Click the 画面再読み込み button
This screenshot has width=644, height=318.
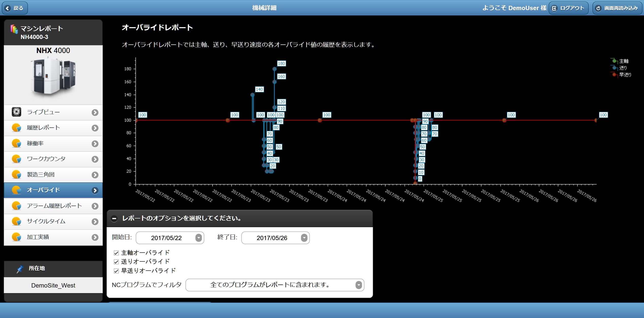pos(617,8)
